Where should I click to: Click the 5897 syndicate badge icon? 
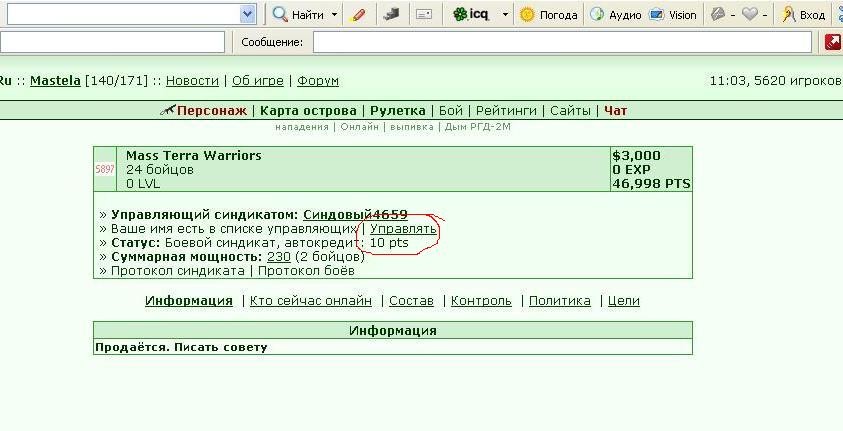[x=105, y=169]
